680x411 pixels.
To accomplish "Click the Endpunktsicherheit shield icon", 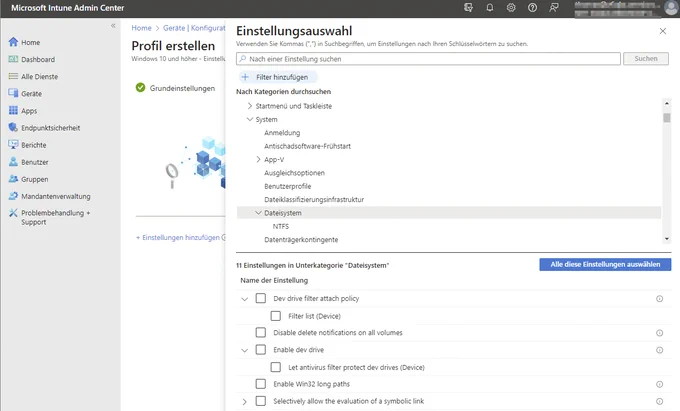I will coord(13,127).
